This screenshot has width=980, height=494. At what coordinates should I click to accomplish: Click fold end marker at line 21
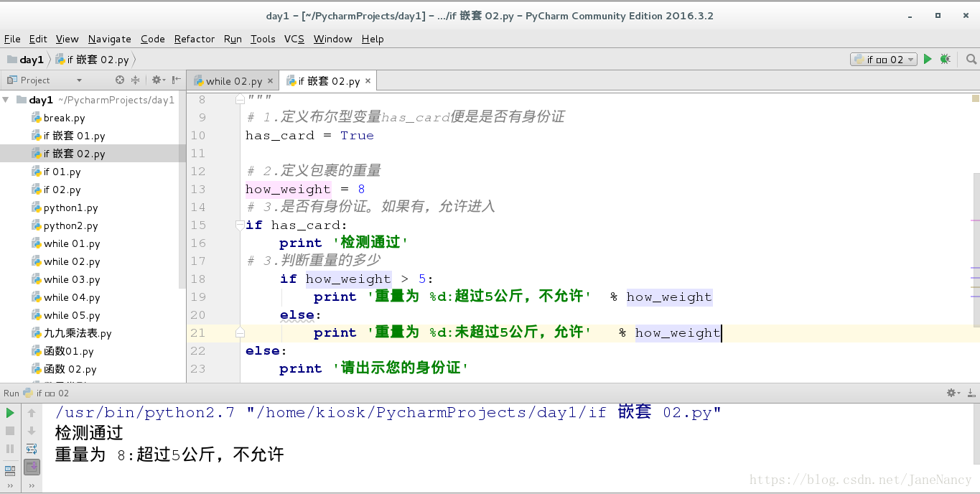pos(241,332)
